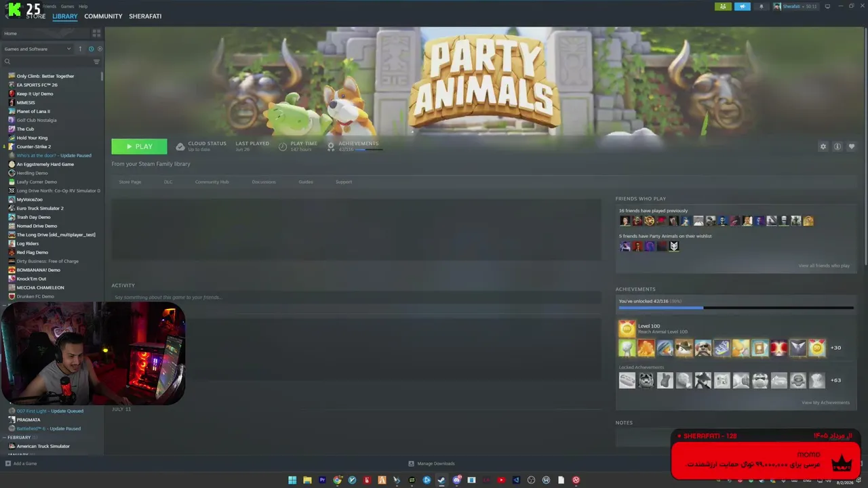Open the blue announcements megaphone button
Screen dimensions: 868x488
pos(743,6)
